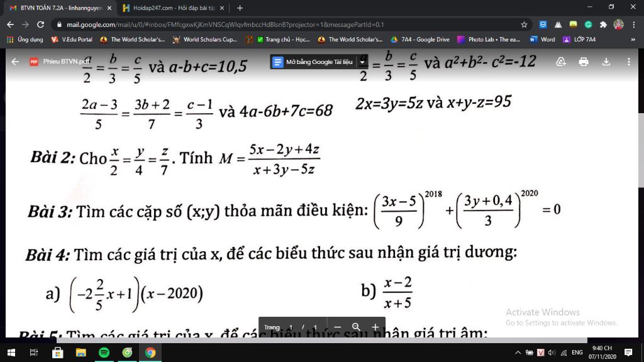The height and width of the screenshot is (362, 644).
Task: Click browser forward arrow
Action: 25,25
